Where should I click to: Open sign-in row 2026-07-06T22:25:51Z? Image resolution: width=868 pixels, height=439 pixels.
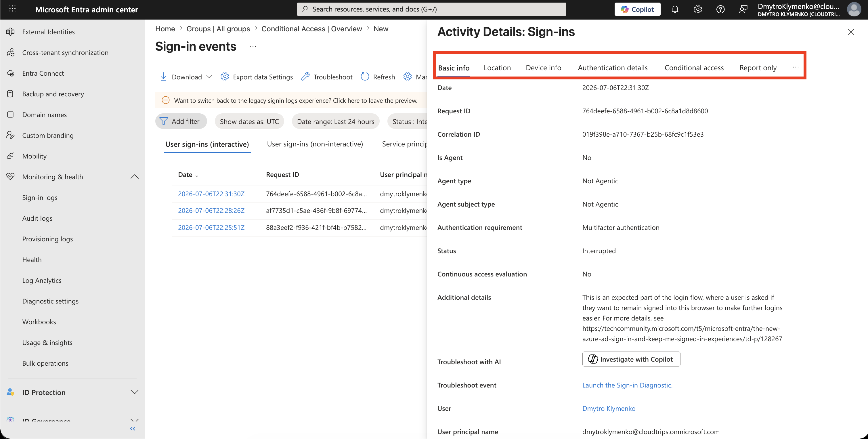pos(211,228)
